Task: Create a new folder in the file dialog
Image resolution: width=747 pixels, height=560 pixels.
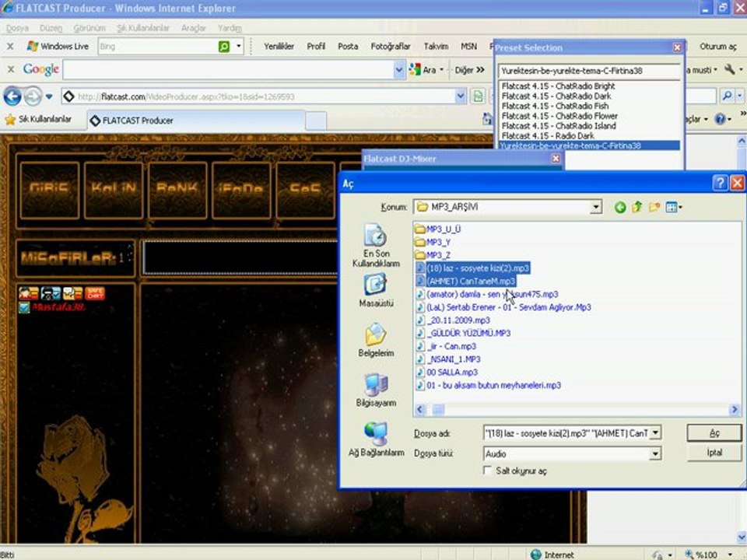Action: [654, 207]
